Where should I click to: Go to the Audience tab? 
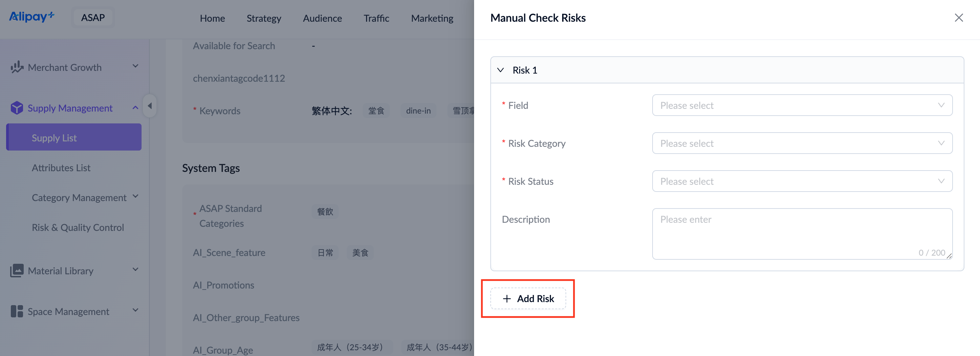[322, 18]
